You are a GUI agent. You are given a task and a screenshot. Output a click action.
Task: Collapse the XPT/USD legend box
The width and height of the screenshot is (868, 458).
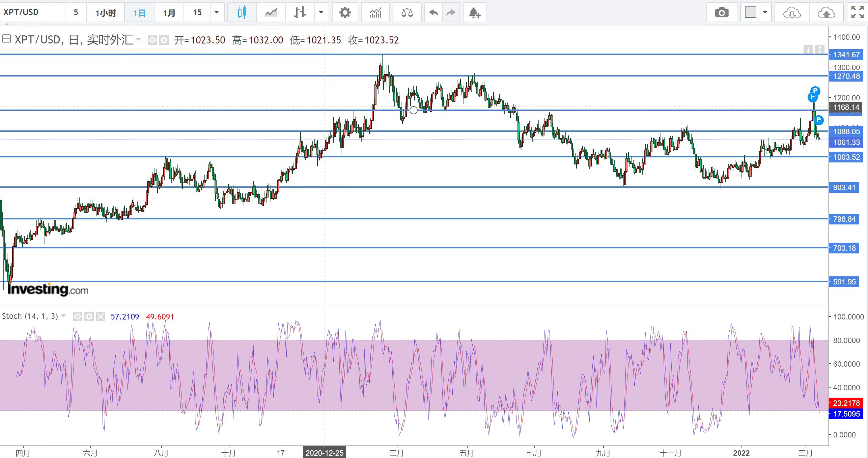coord(6,39)
